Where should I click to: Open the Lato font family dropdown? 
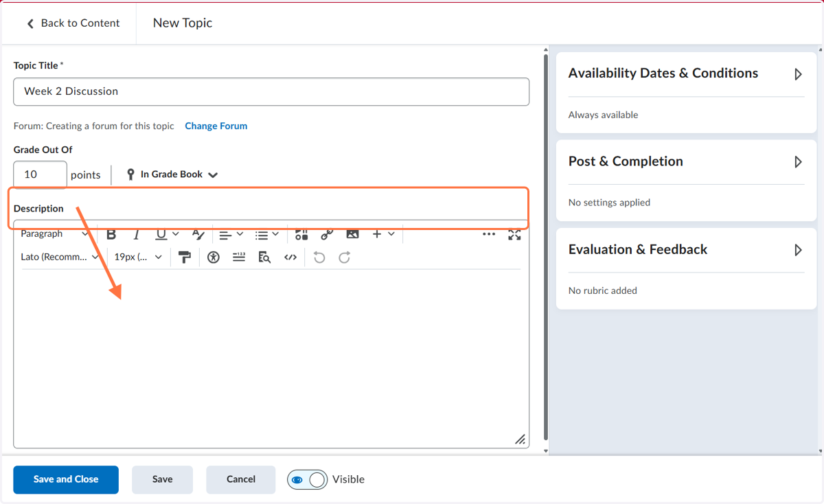coord(60,257)
